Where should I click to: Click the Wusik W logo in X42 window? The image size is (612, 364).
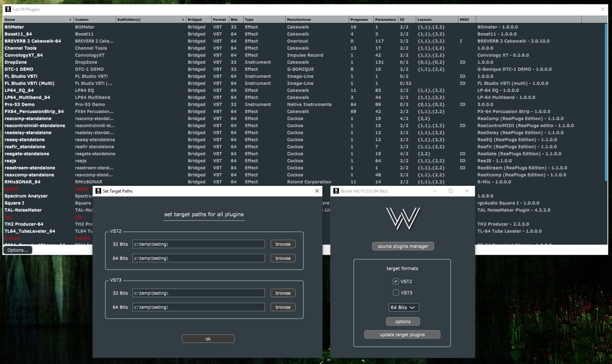(x=403, y=218)
